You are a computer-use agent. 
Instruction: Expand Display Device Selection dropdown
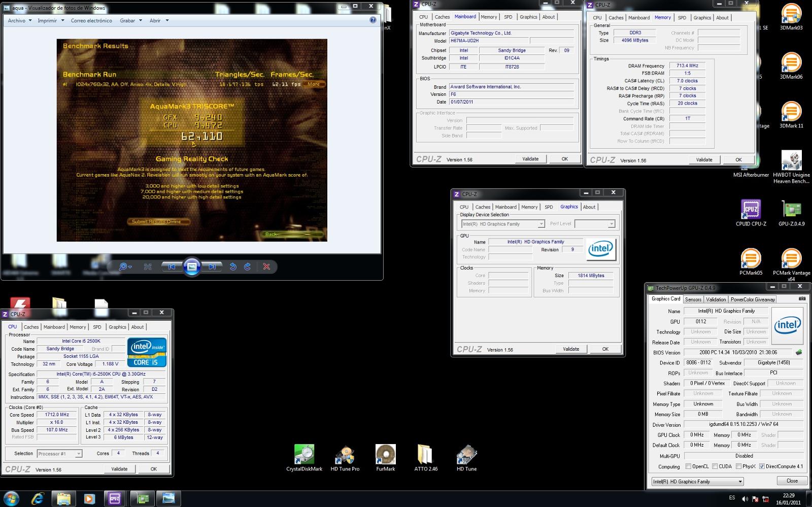pos(542,224)
